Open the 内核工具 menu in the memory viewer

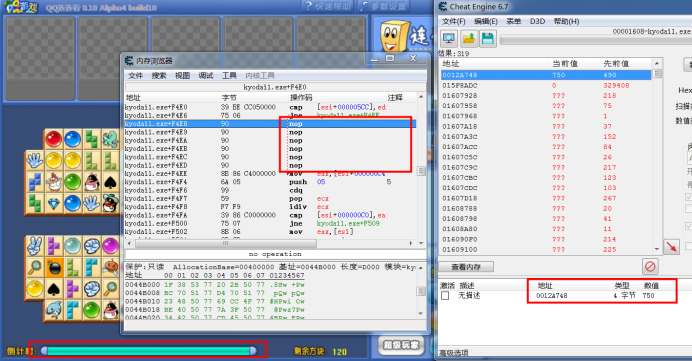tap(260, 75)
